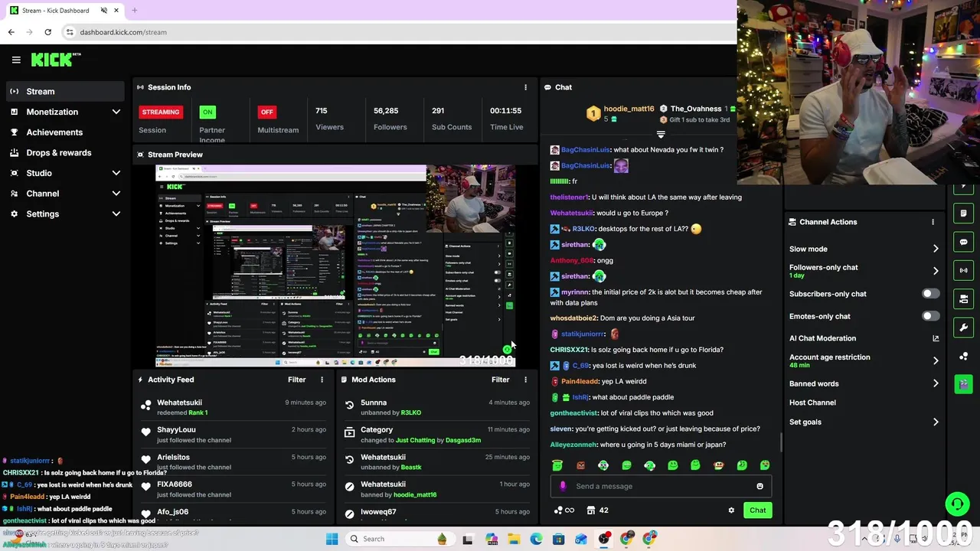Open the hamburger menu beside Kick logo
Screen dimensions: 980x551
pyautogui.click(x=16, y=60)
